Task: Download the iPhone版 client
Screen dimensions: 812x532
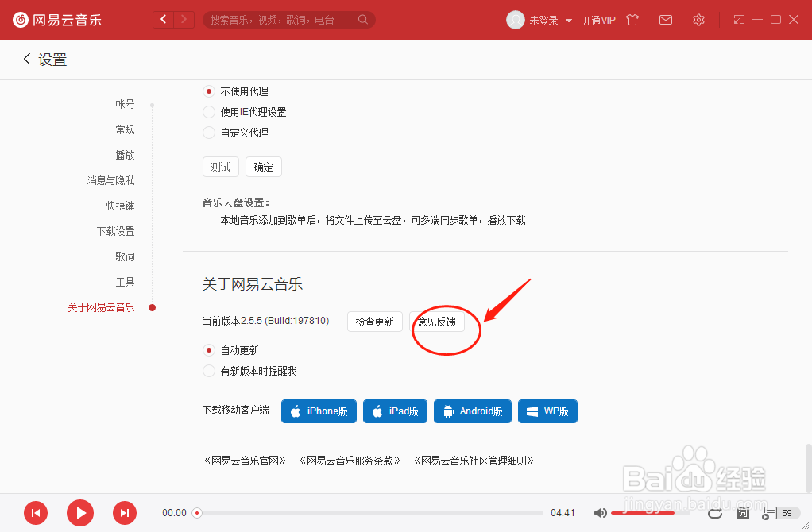Action: (319, 411)
